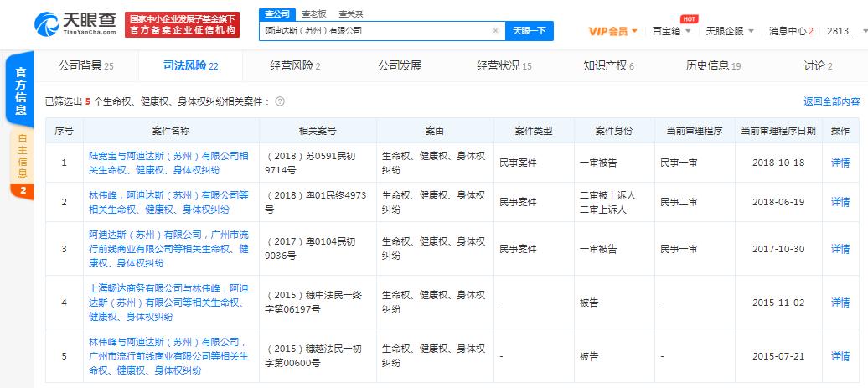The width and height of the screenshot is (868, 388).
Task: Click 详情 for case dated 2018-06-19
Action: [x=840, y=202]
